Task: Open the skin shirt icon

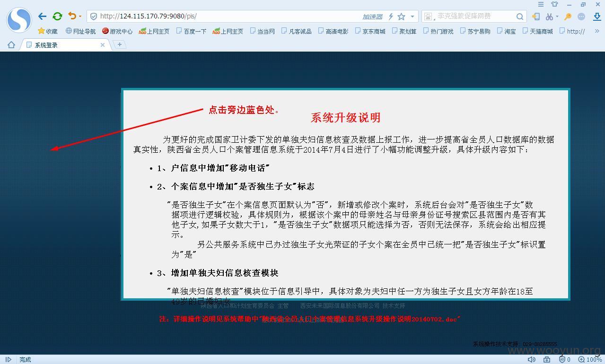Action: 555,4
